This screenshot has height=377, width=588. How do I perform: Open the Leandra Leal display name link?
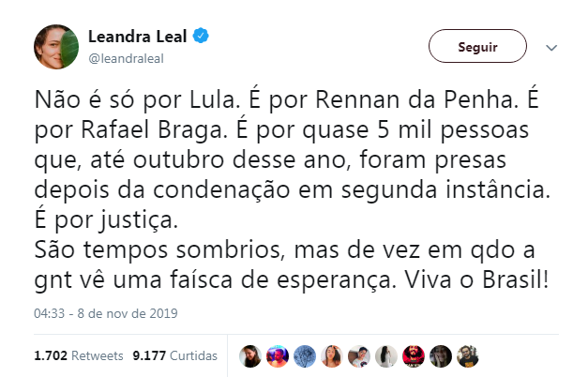click(x=138, y=38)
